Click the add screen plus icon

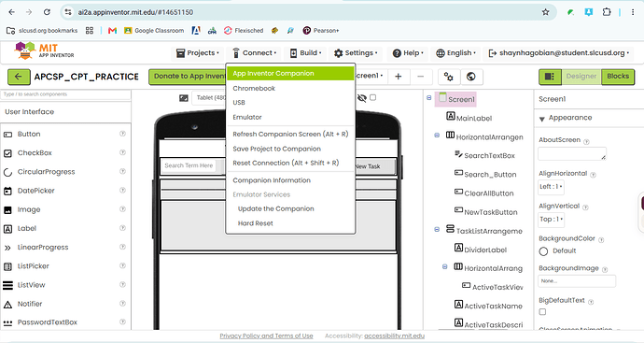click(x=398, y=77)
